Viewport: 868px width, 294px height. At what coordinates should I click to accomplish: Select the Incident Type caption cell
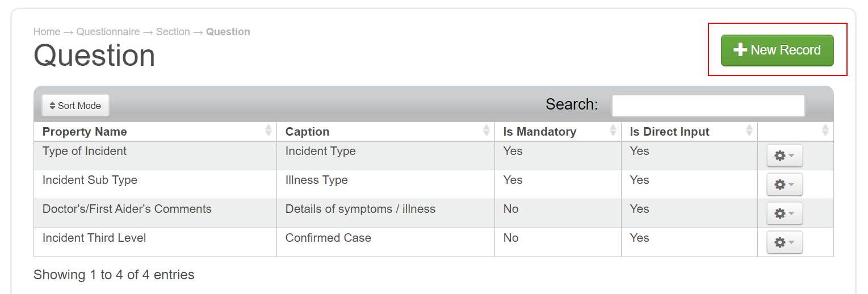(x=320, y=152)
